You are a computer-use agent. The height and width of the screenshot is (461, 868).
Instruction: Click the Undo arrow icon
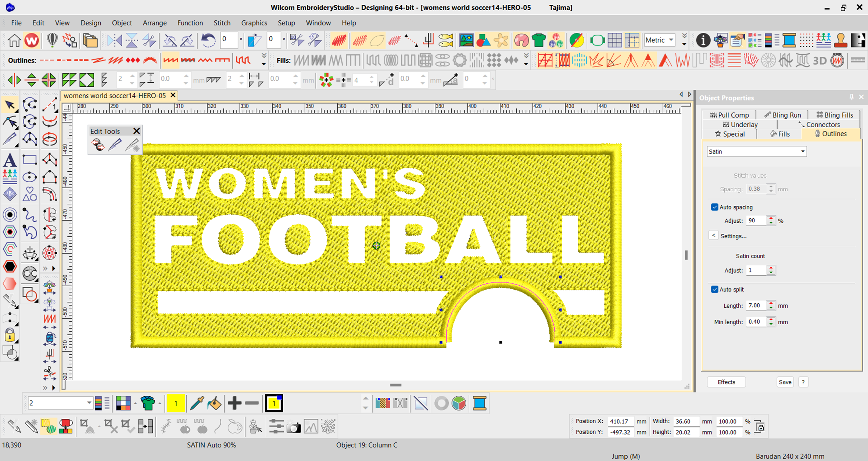pyautogui.click(x=208, y=40)
